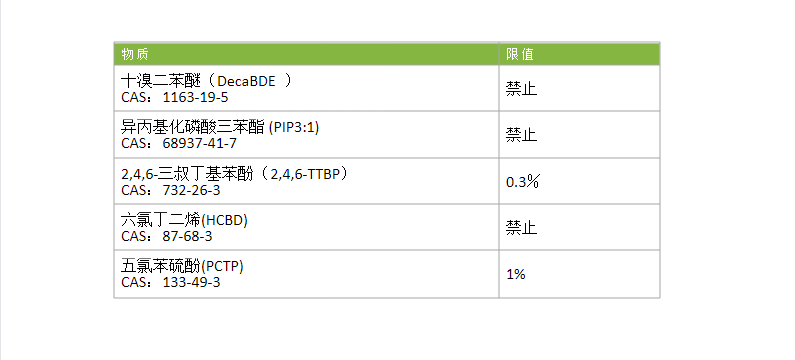Click the word DecaBDE in parentheses
This screenshot has height=360, width=795.
click(246, 81)
